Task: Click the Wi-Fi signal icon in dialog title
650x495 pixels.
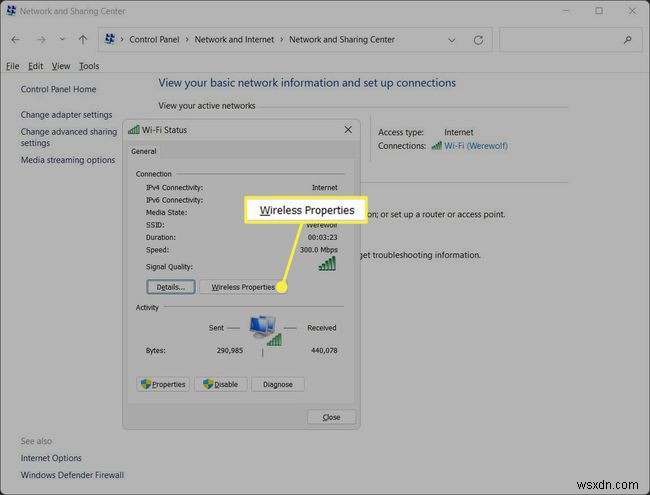Action: click(x=134, y=130)
